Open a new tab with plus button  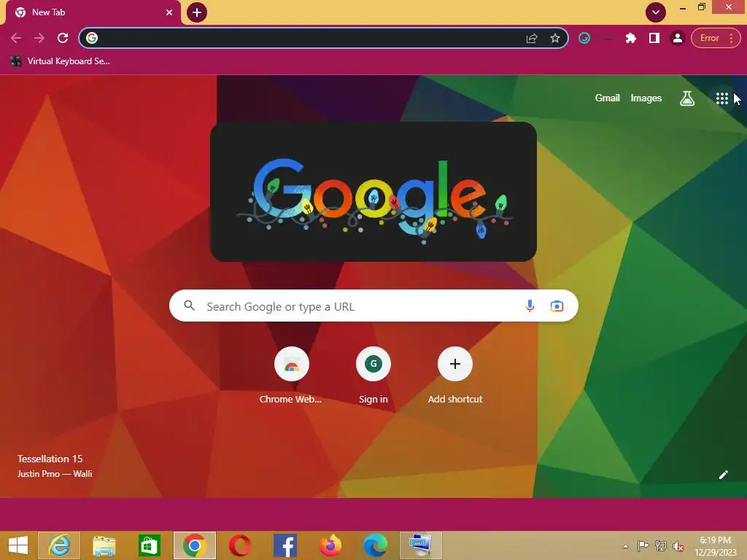[x=197, y=12]
